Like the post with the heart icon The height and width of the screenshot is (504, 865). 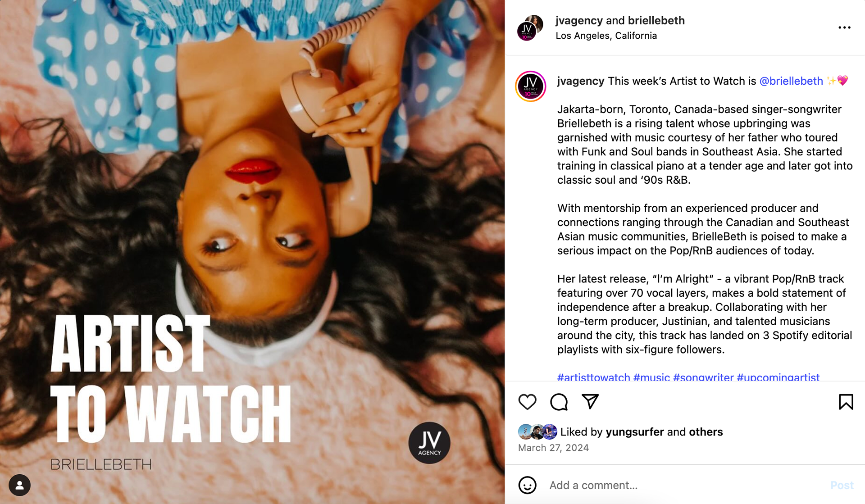point(527,402)
